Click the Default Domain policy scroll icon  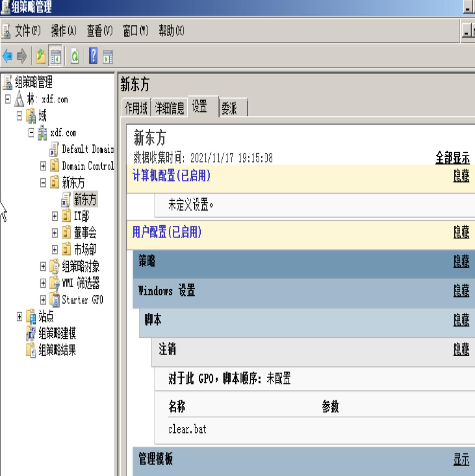point(54,149)
